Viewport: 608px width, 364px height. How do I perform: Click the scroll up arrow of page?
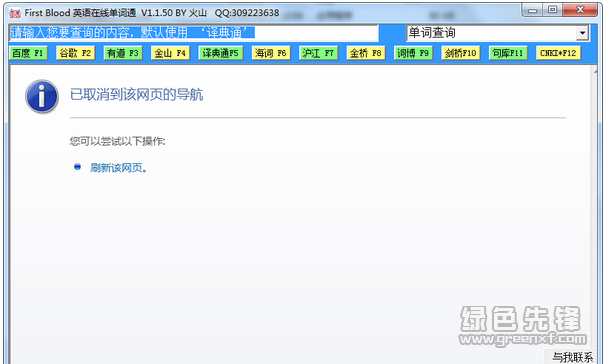[x=595, y=71]
